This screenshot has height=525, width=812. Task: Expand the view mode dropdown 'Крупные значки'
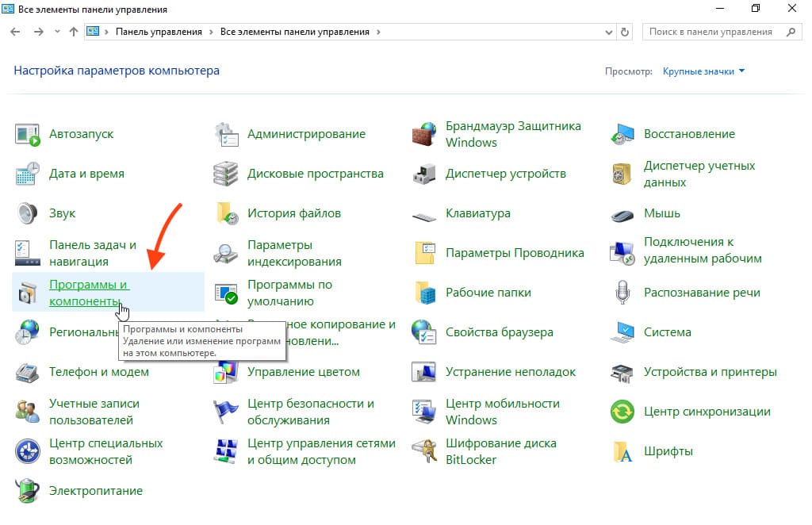(x=704, y=71)
